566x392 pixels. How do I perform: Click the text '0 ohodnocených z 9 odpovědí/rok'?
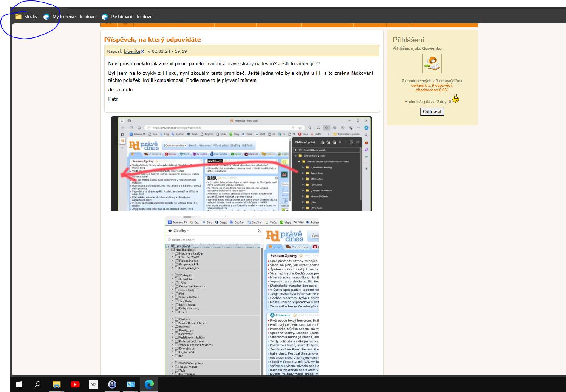click(432, 81)
